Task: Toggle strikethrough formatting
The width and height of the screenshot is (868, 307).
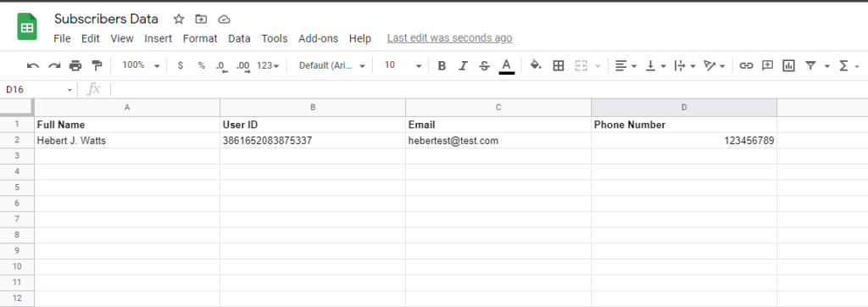Action: 484,66
